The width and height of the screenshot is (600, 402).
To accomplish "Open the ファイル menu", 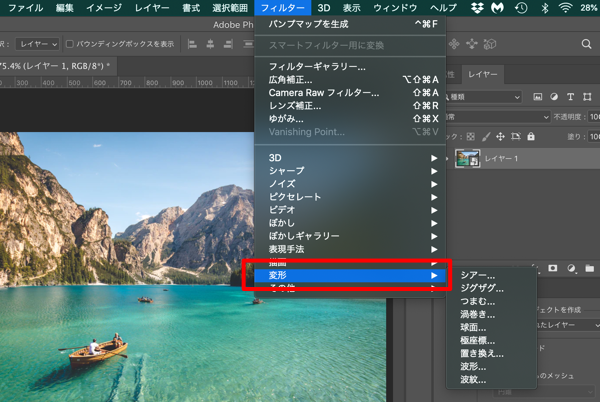I will (25, 8).
